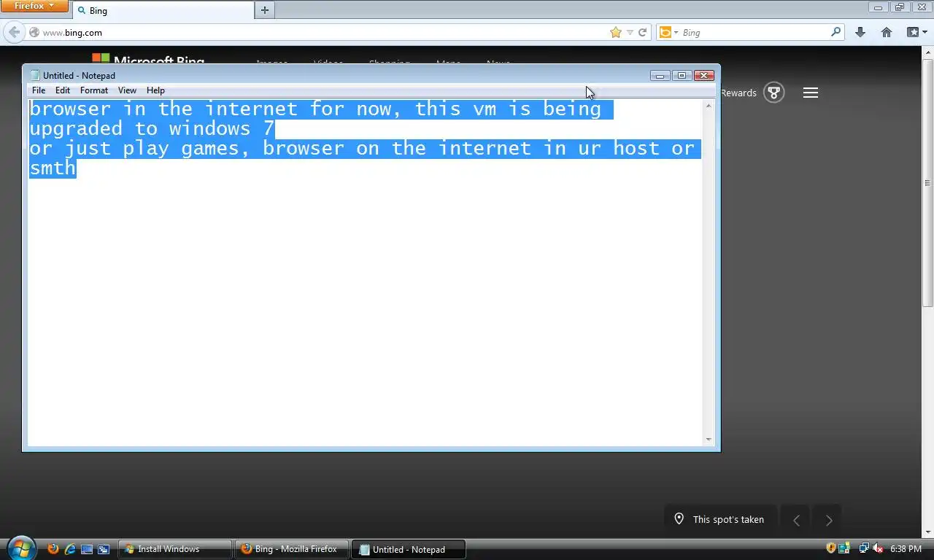The image size is (934, 560).
Task: Open the Bing search engine selector
Action: pyautogui.click(x=668, y=32)
